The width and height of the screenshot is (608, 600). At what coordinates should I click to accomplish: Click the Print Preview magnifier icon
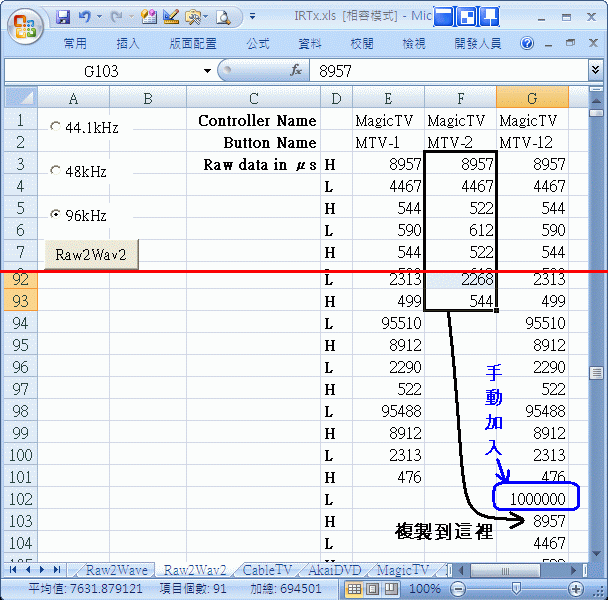pos(223,17)
